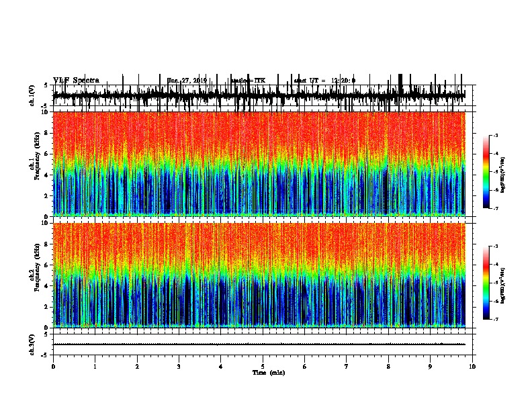Select the "Jan. 27, 2019" date label
The image size is (532, 411).
coord(187,81)
